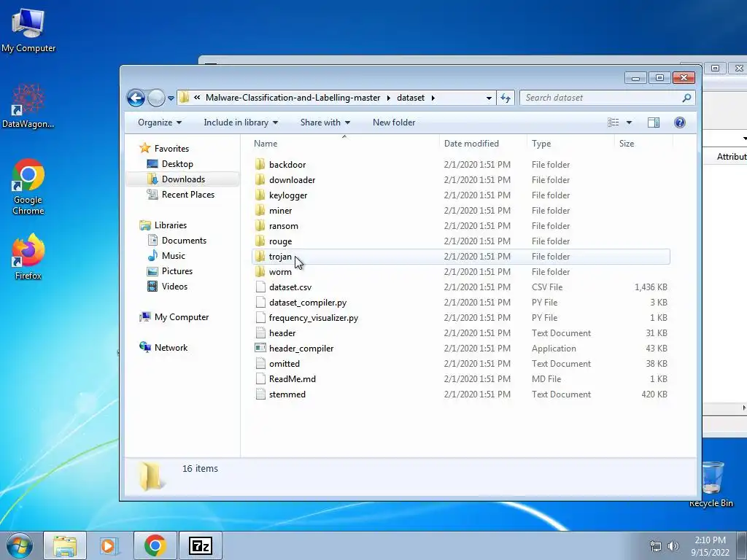Expand arrow after dataset in address bar
This screenshot has width=747, height=560.
click(433, 98)
